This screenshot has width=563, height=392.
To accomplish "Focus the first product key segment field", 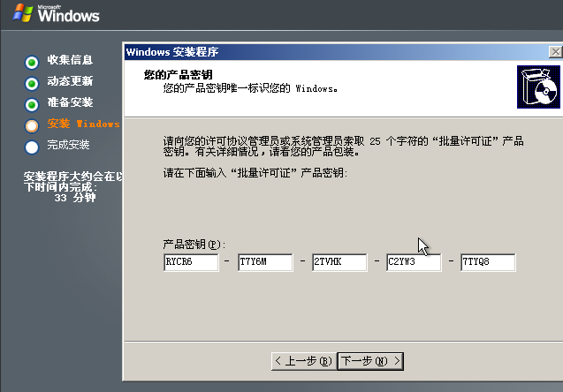I will click(x=190, y=262).
